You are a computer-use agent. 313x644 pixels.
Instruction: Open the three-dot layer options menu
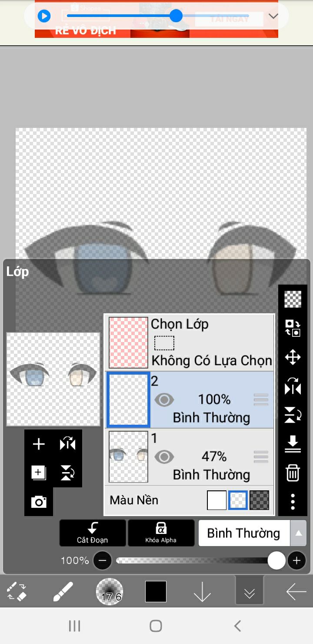point(293,502)
